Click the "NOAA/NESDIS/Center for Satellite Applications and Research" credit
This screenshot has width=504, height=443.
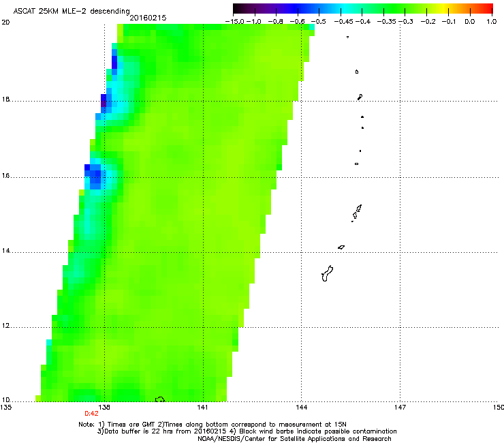pos(294,439)
